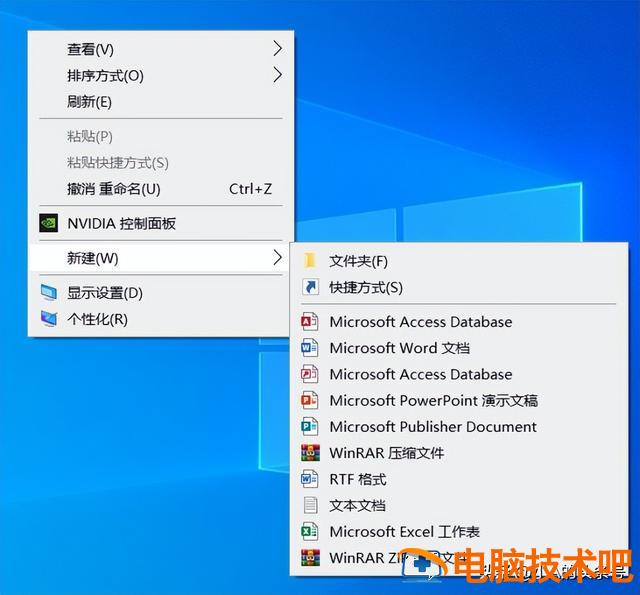Expand the 新建(W) submenu arrow
640x595 pixels.
click(x=278, y=258)
